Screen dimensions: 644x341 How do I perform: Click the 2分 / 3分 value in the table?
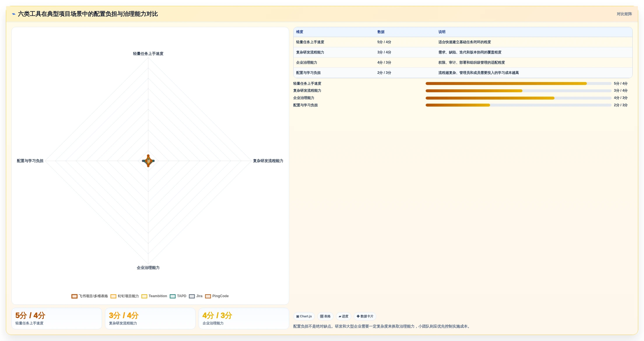pyautogui.click(x=384, y=73)
